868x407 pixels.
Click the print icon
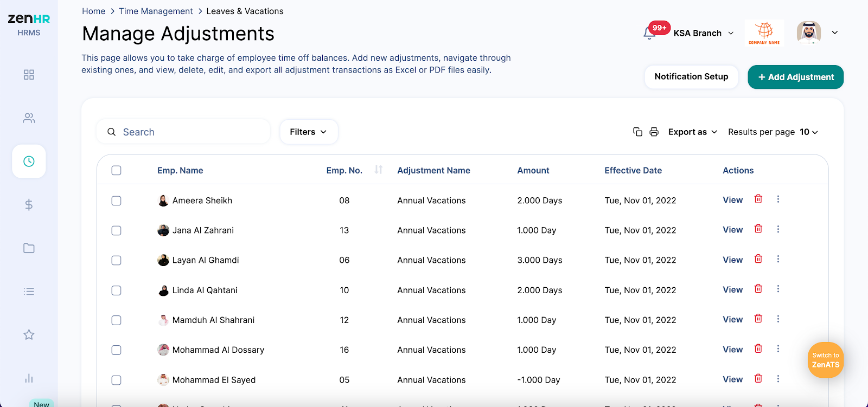[x=654, y=132]
